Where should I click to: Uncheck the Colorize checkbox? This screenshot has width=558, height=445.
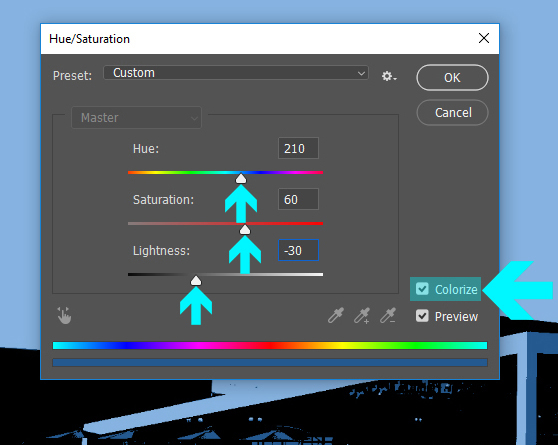[422, 289]
